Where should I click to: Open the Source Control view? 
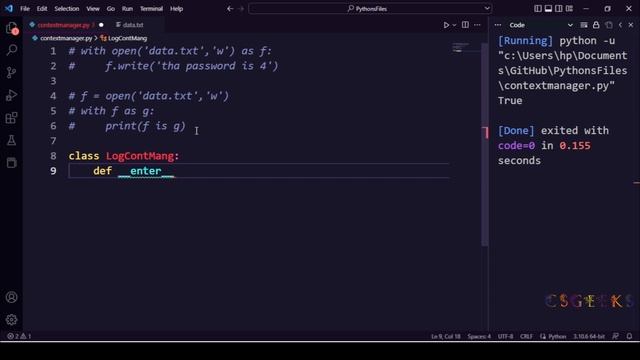(x=12, y=73)
